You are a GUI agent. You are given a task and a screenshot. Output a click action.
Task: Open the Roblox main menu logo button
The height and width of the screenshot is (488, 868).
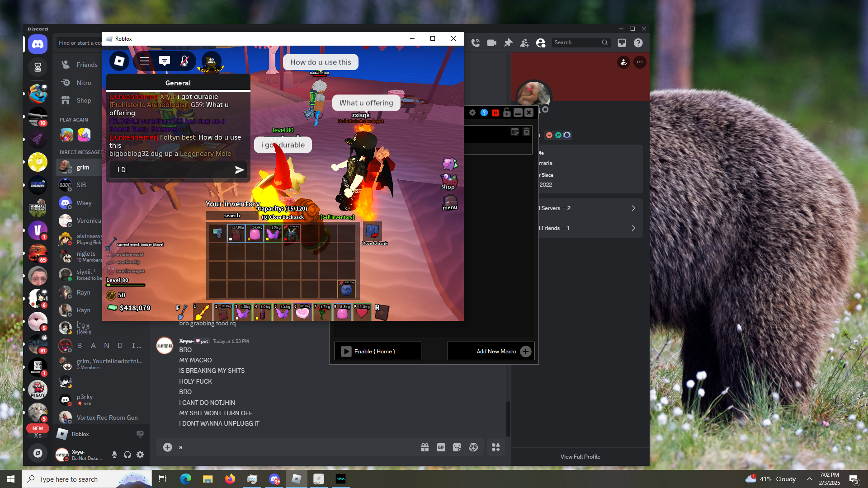pyautogui.click(x=119, y=61)
